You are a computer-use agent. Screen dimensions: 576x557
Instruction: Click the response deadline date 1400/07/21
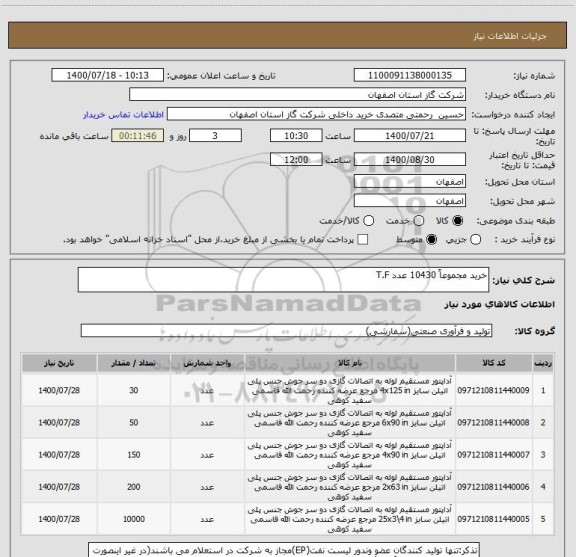410,136
